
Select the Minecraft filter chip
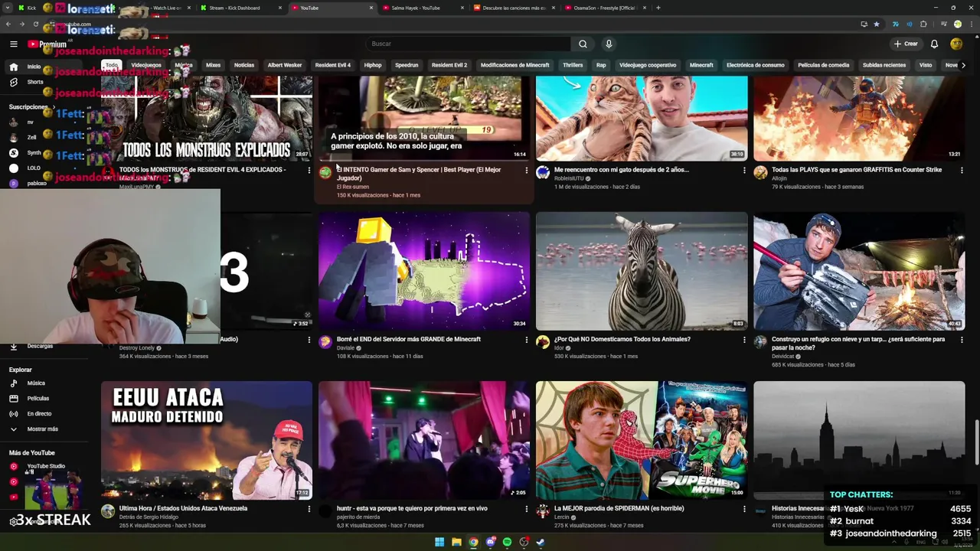tap(701, 65)
